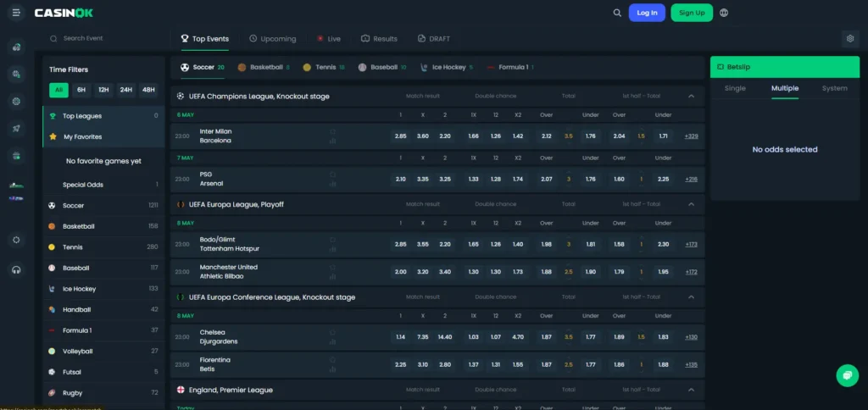The image size is (868, 410).
Task: Favorite the Bodo/Glimt vs Tottenham Hotspur match
Action: click(x=332, y=240)
